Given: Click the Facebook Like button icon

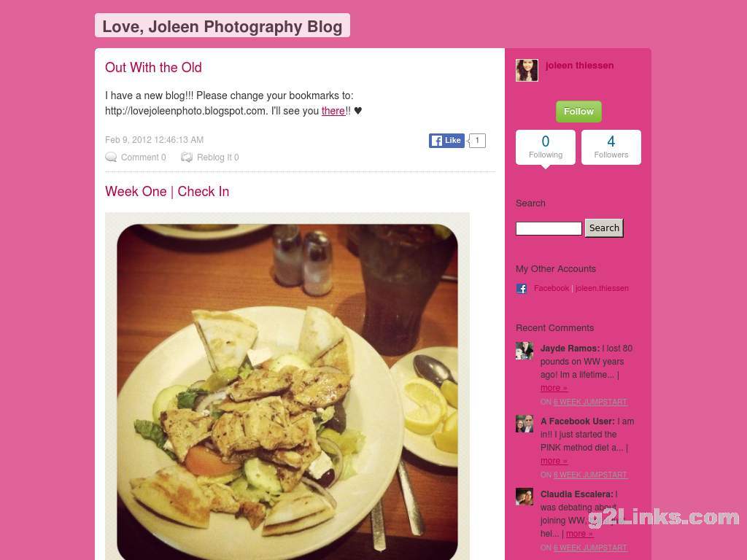Looking at the screenshot, I should (x=446, y=141).
